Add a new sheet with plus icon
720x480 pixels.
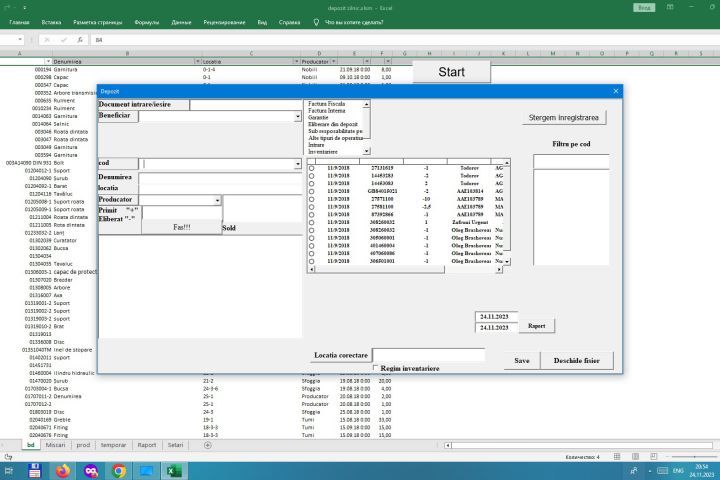208,445
